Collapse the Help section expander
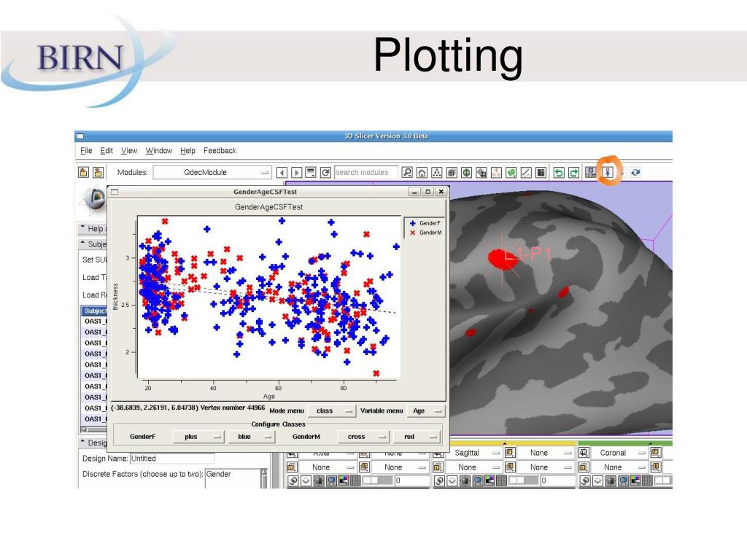Image resolution: width=747 pixels, height=560 pixels. point(83,227)
